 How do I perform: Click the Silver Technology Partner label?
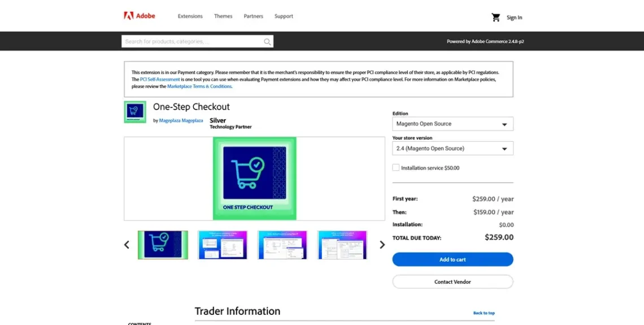click(x=230, y=124)
